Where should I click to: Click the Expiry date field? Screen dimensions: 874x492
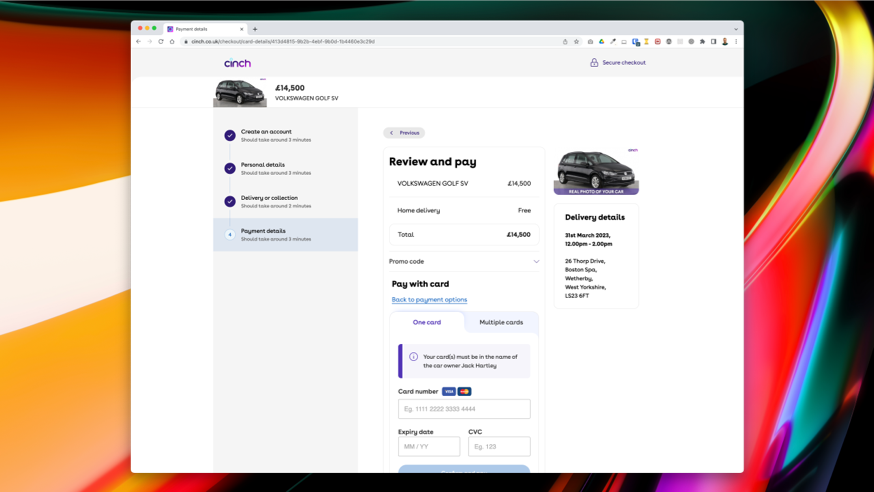tap(429, 446)
